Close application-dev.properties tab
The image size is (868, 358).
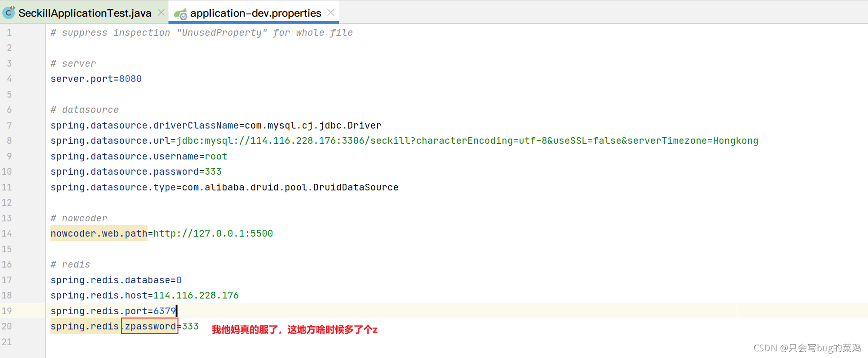[331, 12]
